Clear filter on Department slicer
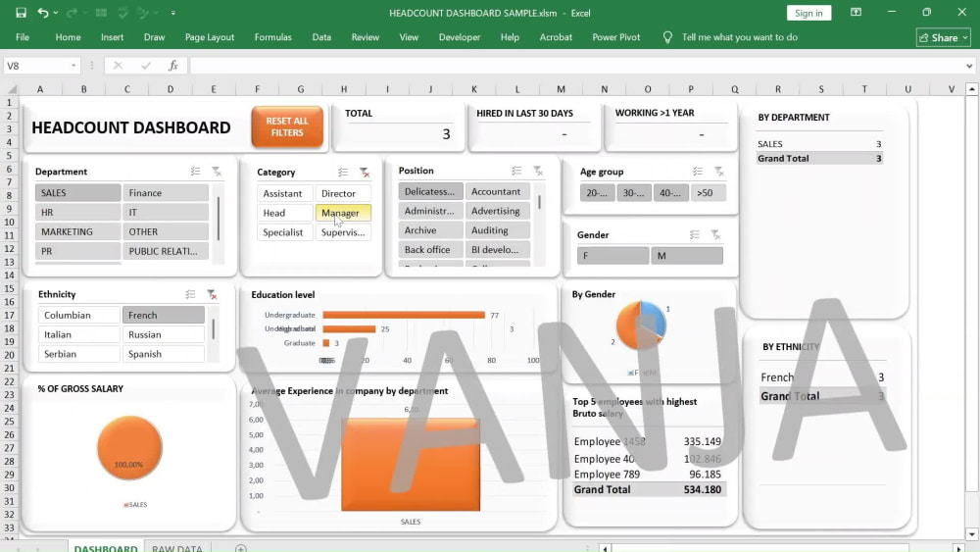Screen dimensions: 980x552 [217, 172]
